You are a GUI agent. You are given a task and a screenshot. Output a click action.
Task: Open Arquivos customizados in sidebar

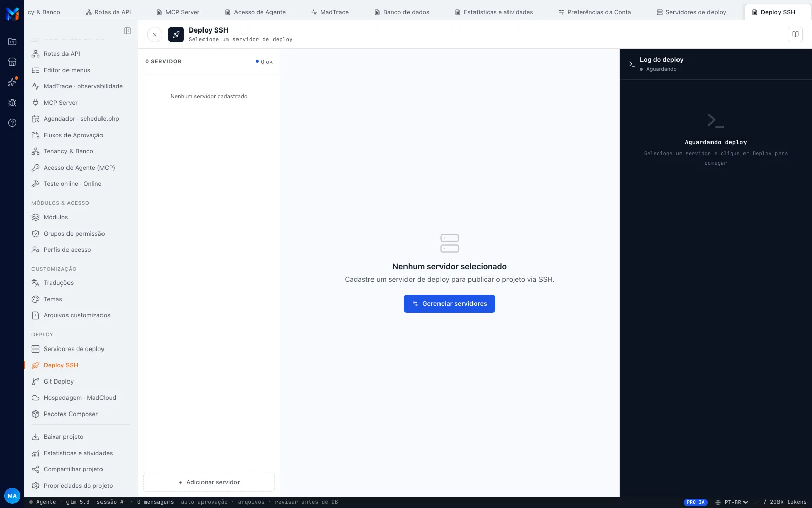coord(81,315)
